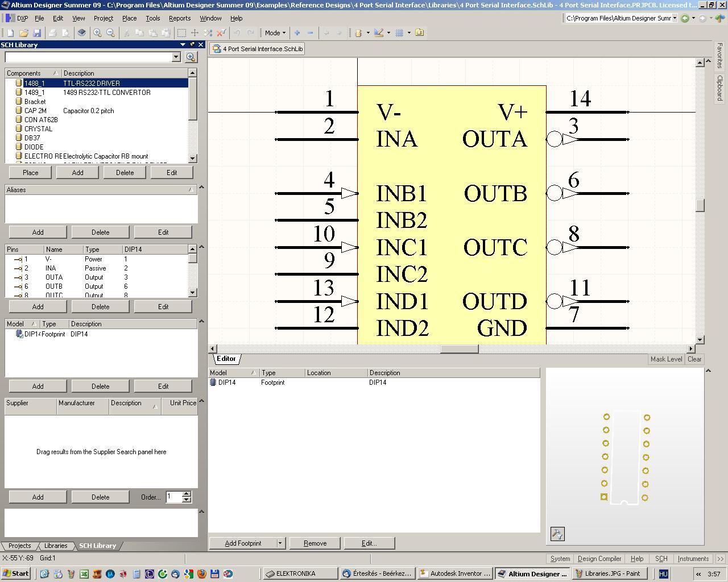Click the grid settings toolbar icon
This screenshot has height=582, width=728.
(399, 33)
